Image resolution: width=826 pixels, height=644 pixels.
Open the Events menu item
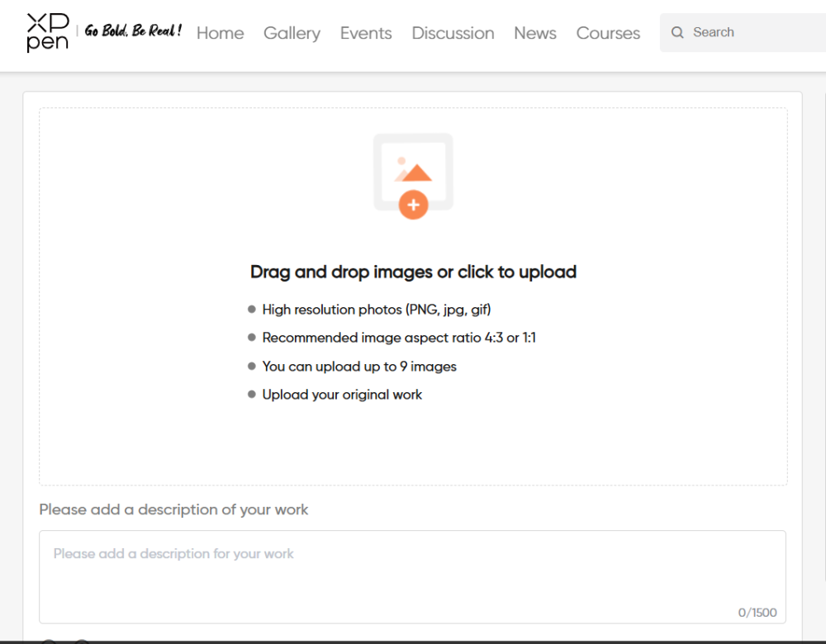click(x=366, y=33)
